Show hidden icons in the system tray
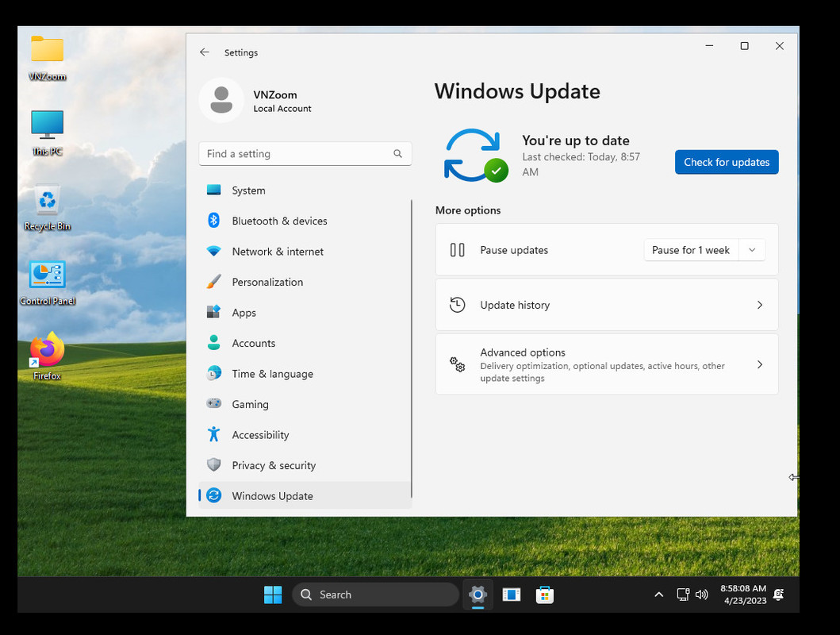This screenshot has height=635, width=840. tap(659, 595)
